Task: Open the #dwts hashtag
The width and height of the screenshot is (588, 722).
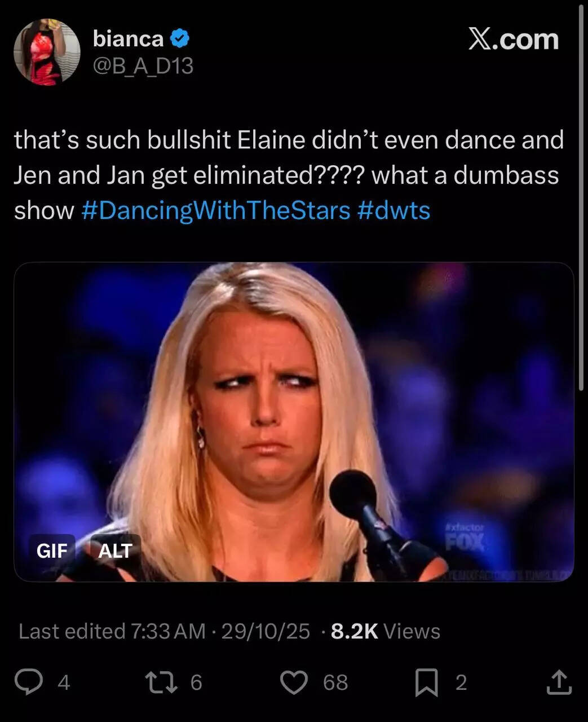Action: click(x=394, y=210)
